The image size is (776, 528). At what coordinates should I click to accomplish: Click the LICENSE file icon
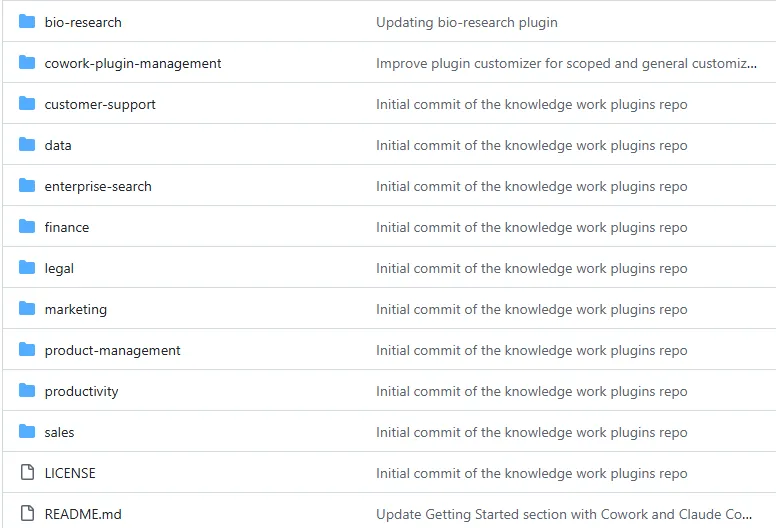tap(27, 473)
